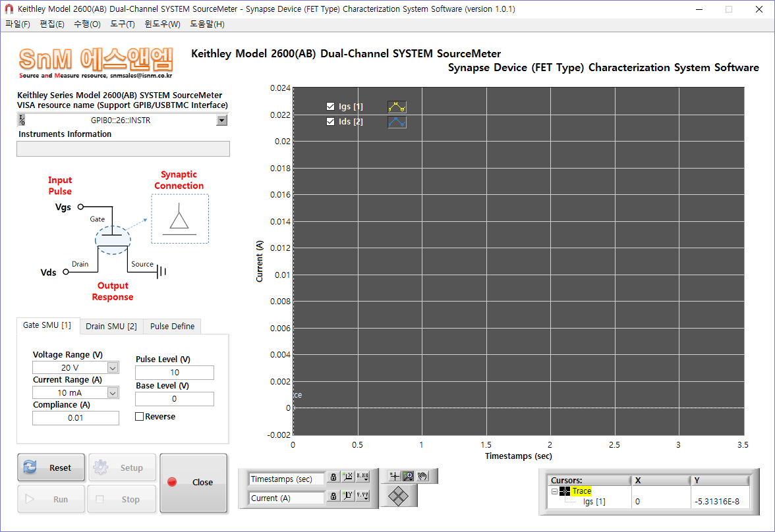
Task: Click the Stop button
Action: 122,499
